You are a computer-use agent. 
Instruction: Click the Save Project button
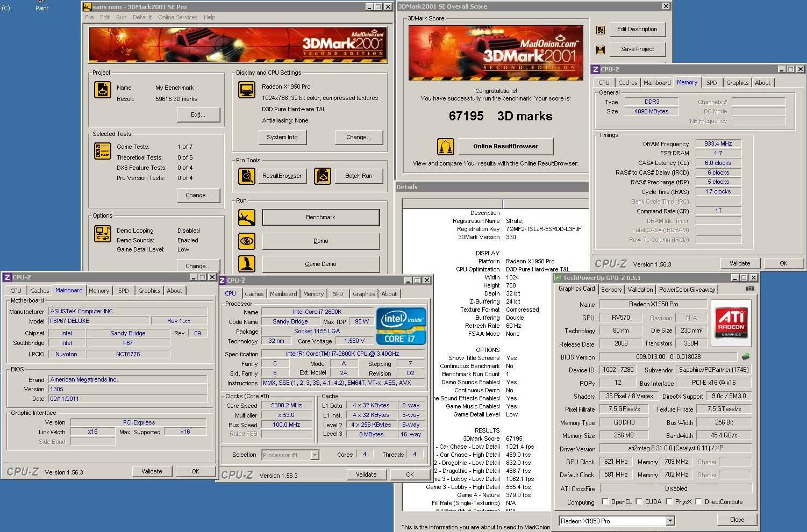637,49
